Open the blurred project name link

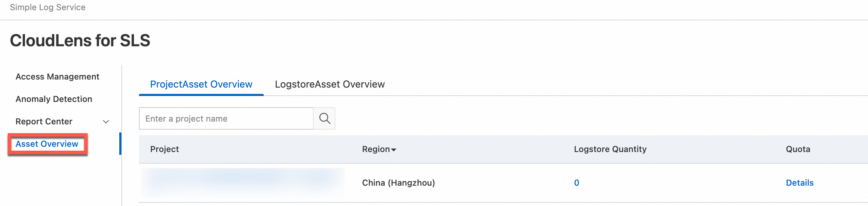click(x=242, y=183)
